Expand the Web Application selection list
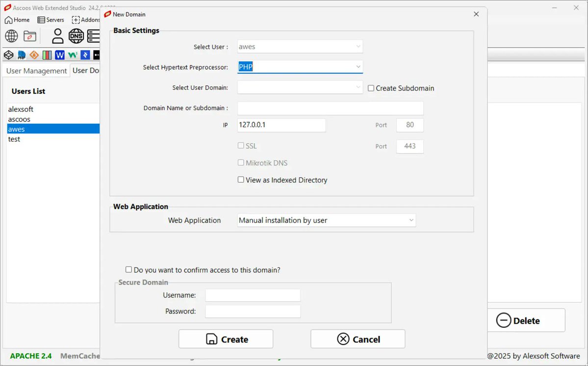 point(411,220)
